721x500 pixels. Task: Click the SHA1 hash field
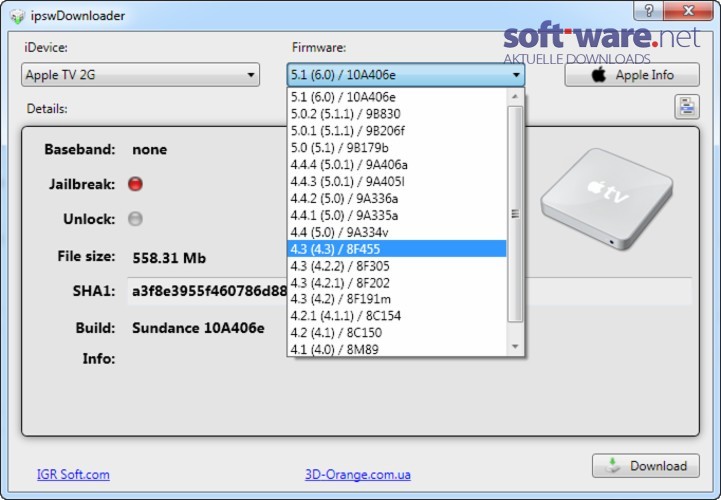pos(409,291)
